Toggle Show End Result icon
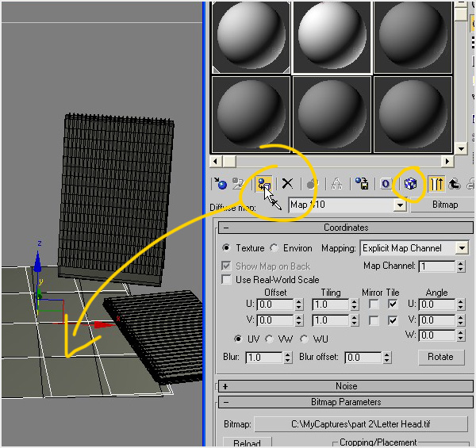476x448 pixels. point(436,184)
